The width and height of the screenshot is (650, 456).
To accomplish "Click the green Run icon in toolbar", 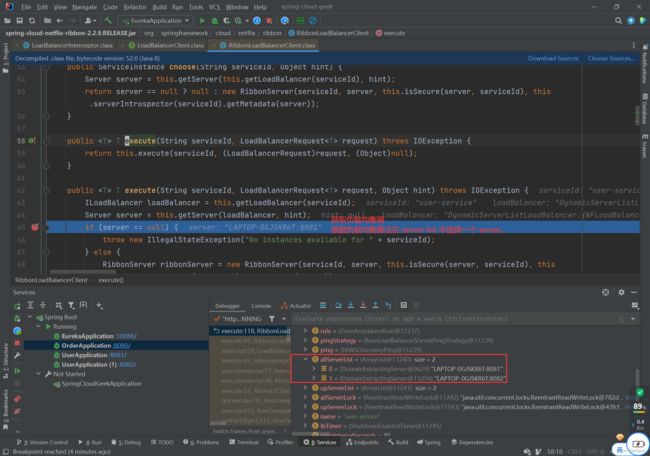I will 202,20.
